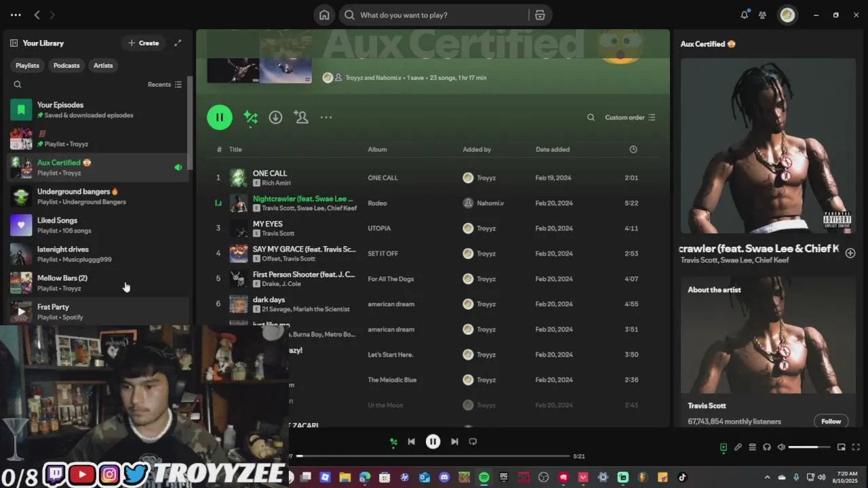Open the Spotify three-dot main menu
Screen dimensions: 868x488
click(x=16, y=15)
